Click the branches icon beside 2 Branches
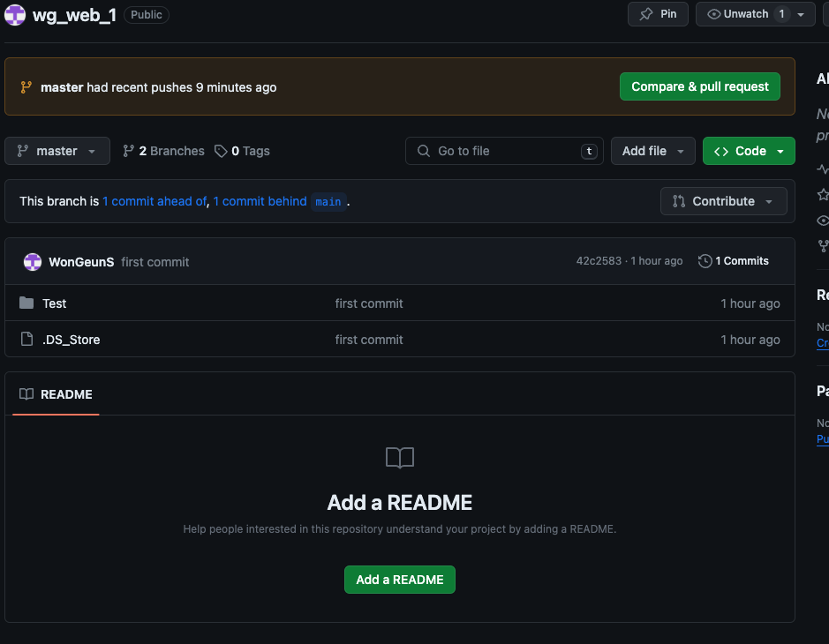Screen dimensions: 829x644 point(128,151)
